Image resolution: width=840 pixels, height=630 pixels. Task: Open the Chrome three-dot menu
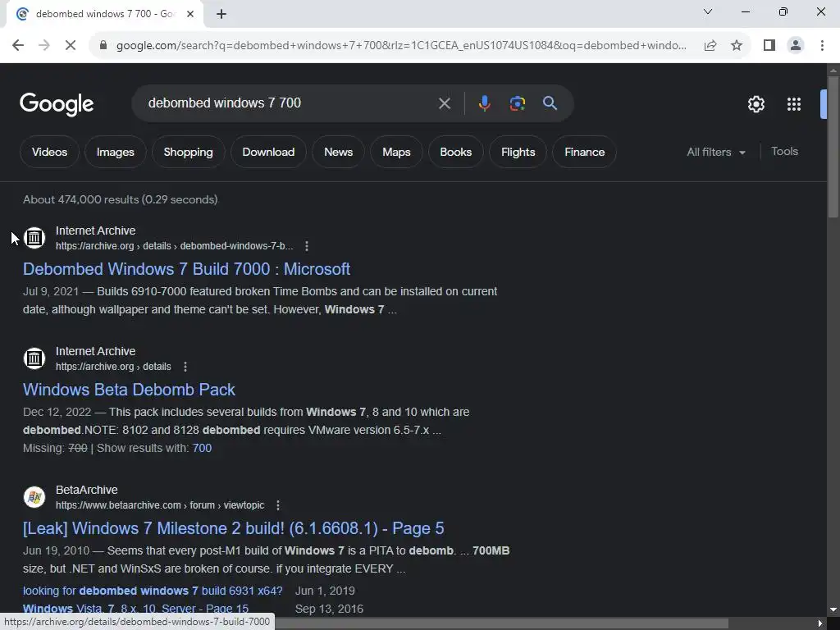[x=822, y=45]
